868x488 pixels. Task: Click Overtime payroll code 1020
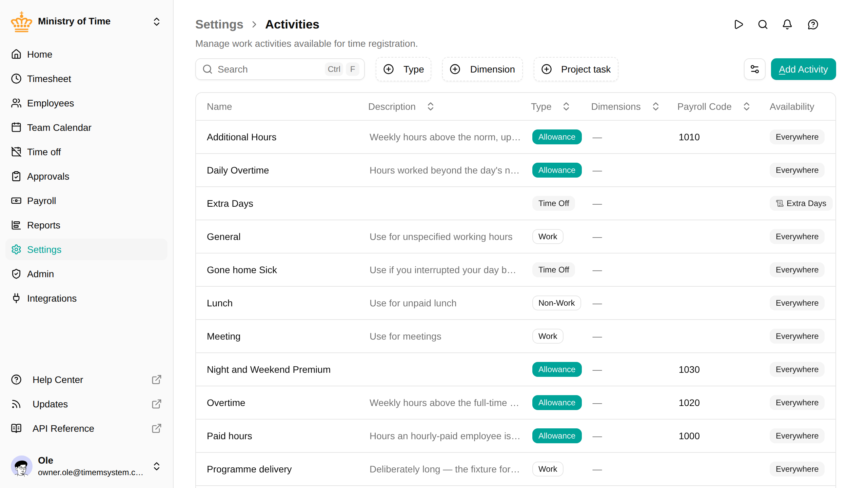pyautogui.click(x=689, y=403)
